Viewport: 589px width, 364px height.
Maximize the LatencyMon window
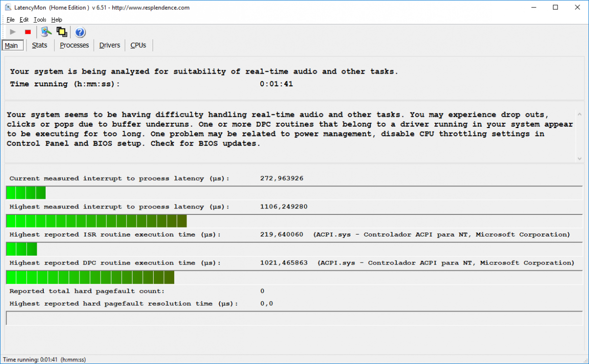coord(555,7)
